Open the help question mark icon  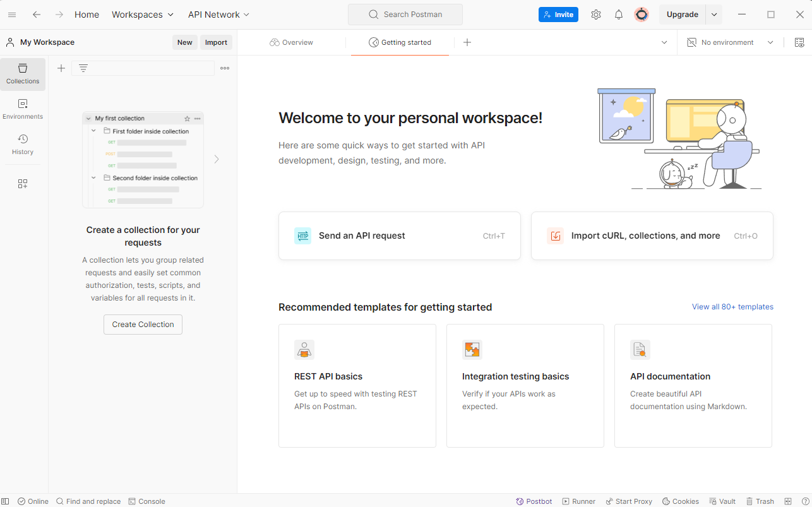[805, 501]
